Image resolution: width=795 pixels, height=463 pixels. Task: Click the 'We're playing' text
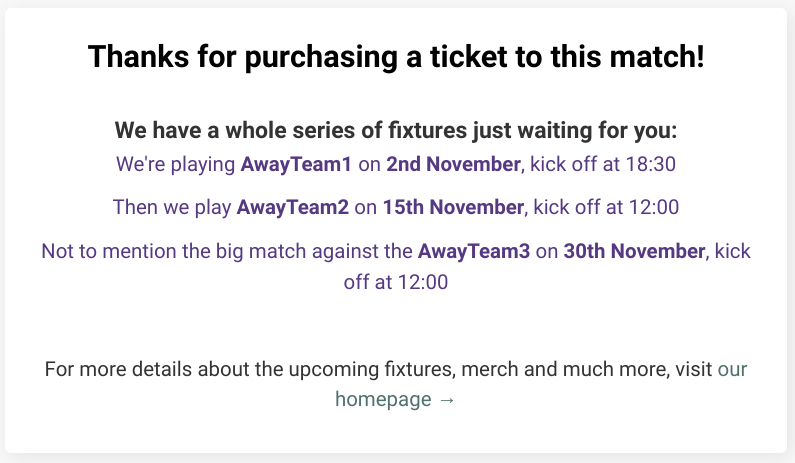pos(175,164)
